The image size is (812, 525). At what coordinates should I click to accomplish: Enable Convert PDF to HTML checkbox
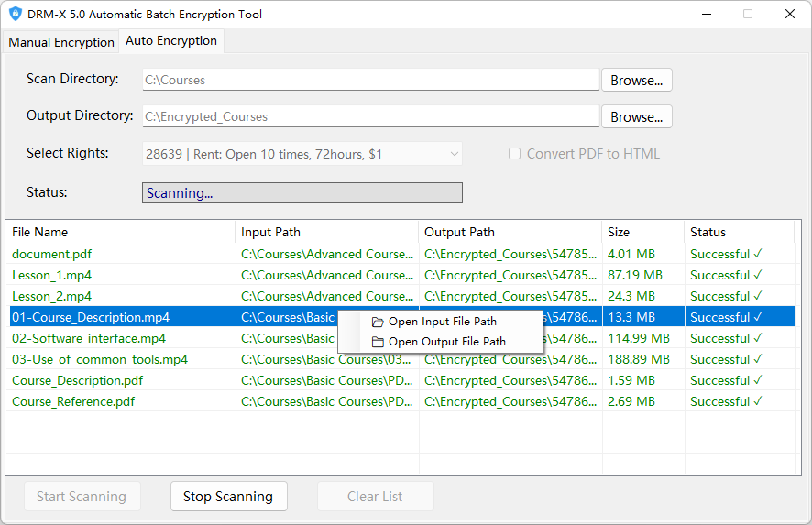pos(514,154)
